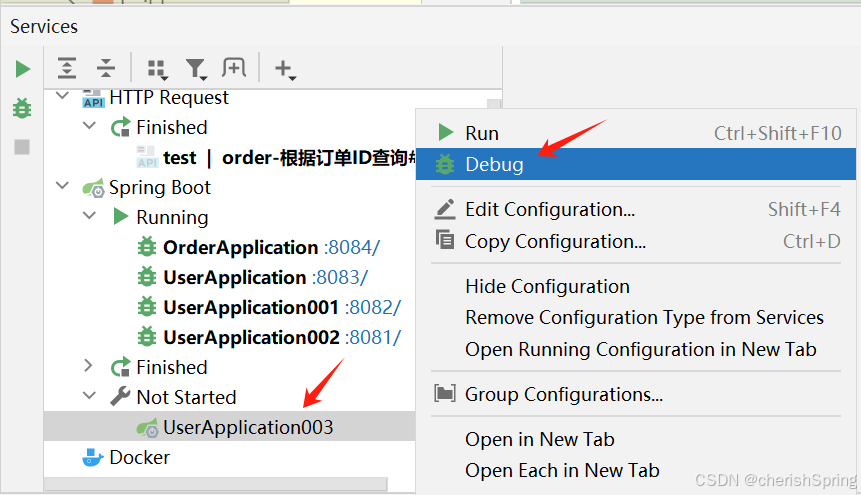Screen dimensions: 861x495
Task: Expand the Finished node under Spring Boot
Action: pyautogui.click(x=88, y=365)
